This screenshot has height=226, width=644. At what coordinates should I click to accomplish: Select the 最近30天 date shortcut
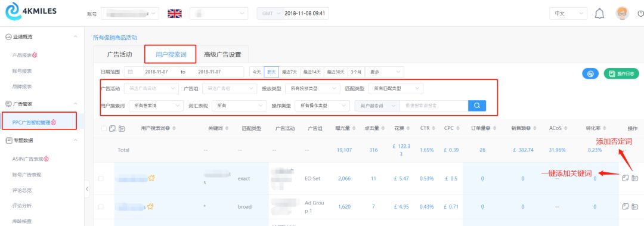point(336,72)
